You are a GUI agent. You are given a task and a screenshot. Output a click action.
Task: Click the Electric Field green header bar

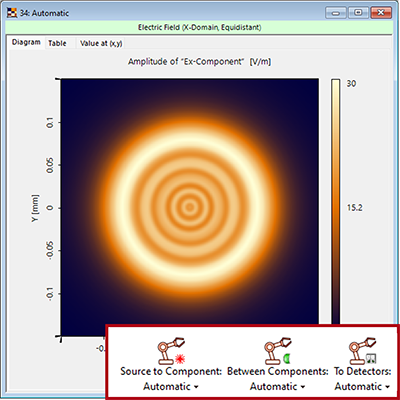(200, 27)
